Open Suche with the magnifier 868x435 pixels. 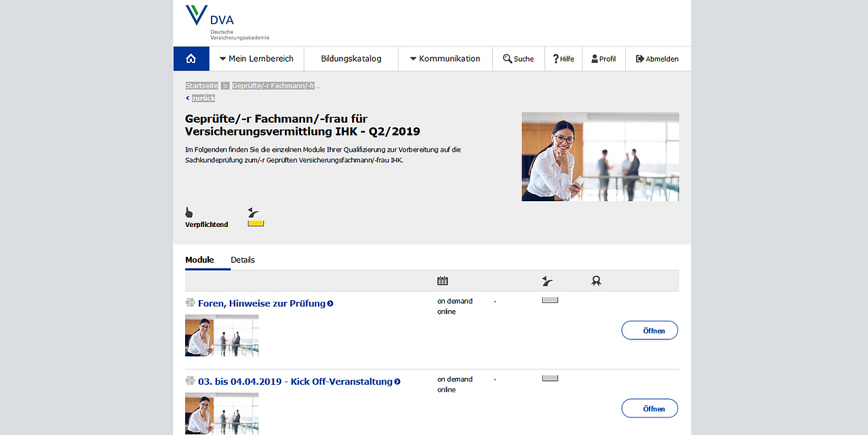click(518, 59)
